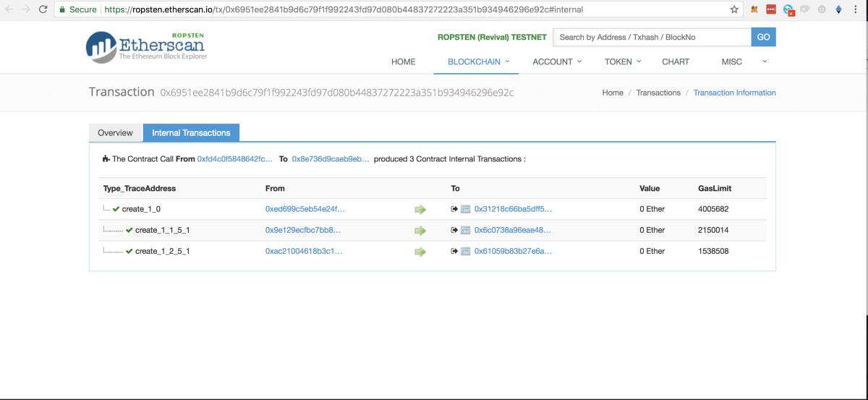Reload the page using the refresh icon

[43, 10]
